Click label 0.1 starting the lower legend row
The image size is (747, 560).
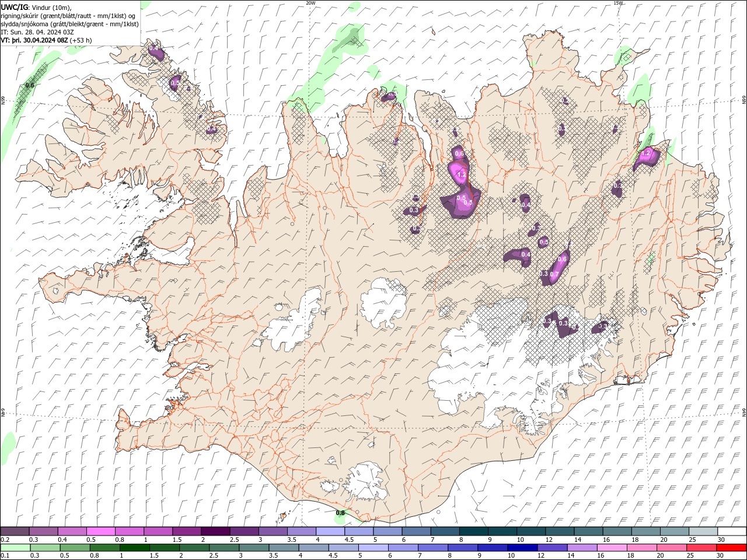click(5, 555)
